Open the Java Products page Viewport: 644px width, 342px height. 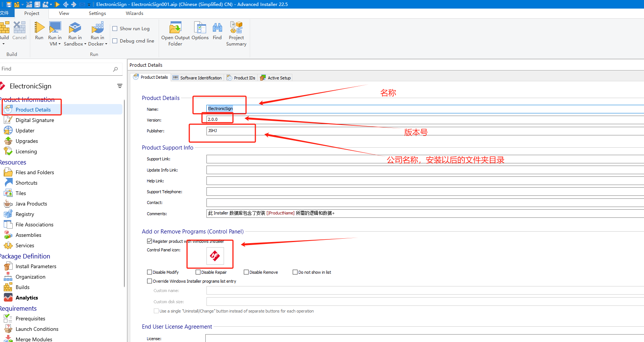click(31, 204)
